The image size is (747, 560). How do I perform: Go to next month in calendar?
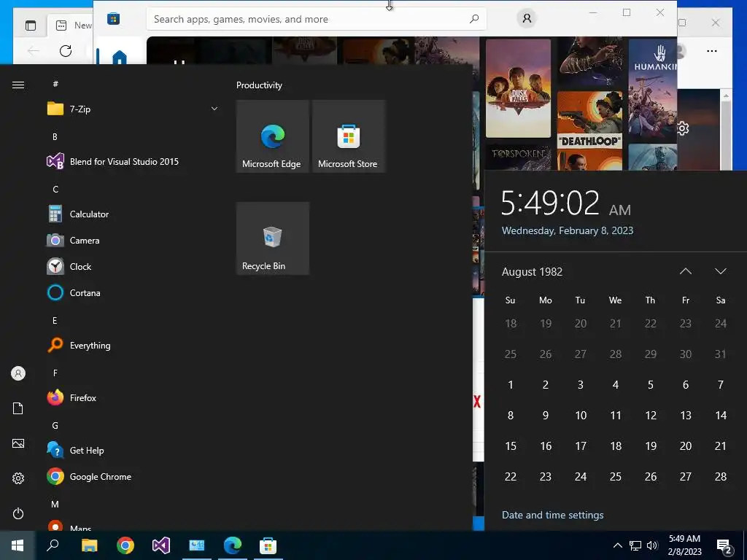pyautogui.click(x=720, y=271)
